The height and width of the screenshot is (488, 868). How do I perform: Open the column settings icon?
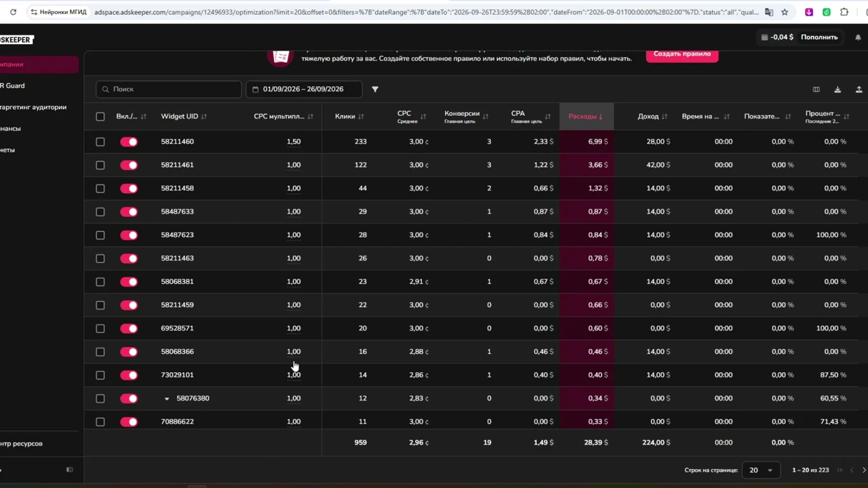tap(816, 89)
